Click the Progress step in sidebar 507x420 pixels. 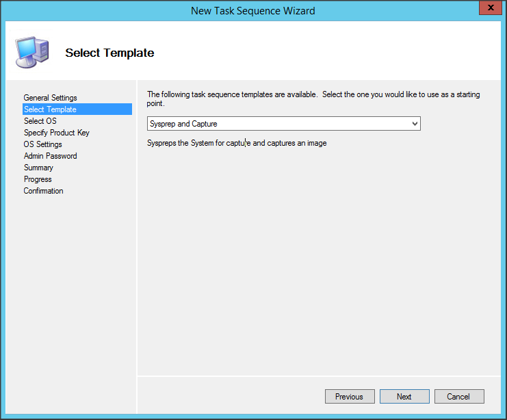click(38, 179)
